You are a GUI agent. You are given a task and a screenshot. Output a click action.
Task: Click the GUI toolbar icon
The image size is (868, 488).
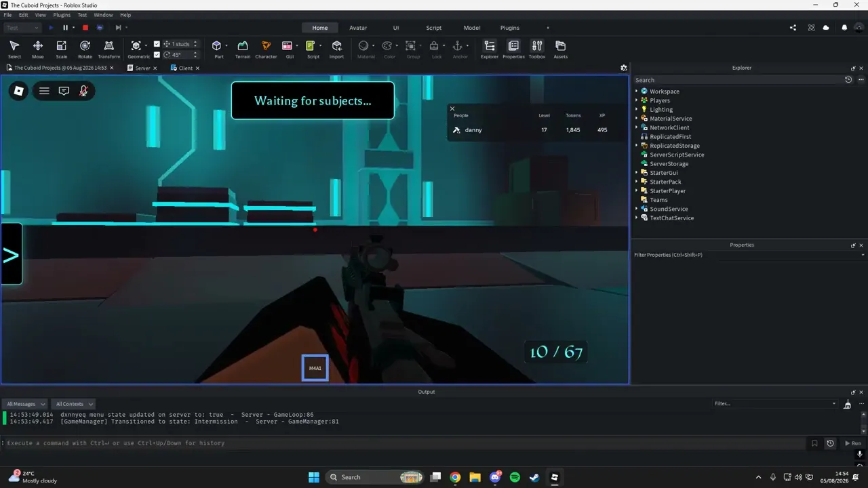click(x=287, y=46)
